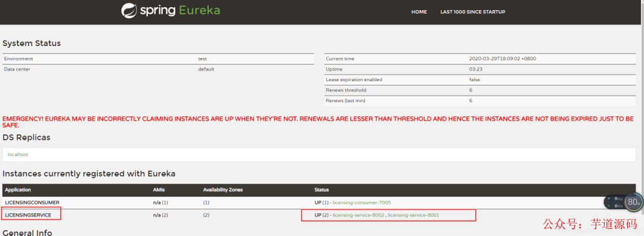This screenshot has width=644, height=236.
Task: Select the Data center label
Action: click(17, 69)
